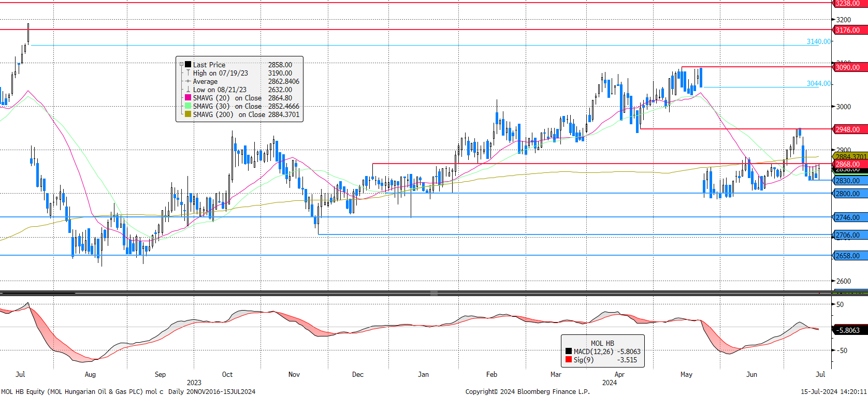868x396 pixels.
Task: Select 'Low on 08/21/23' legend row
Action: [220, 90]
